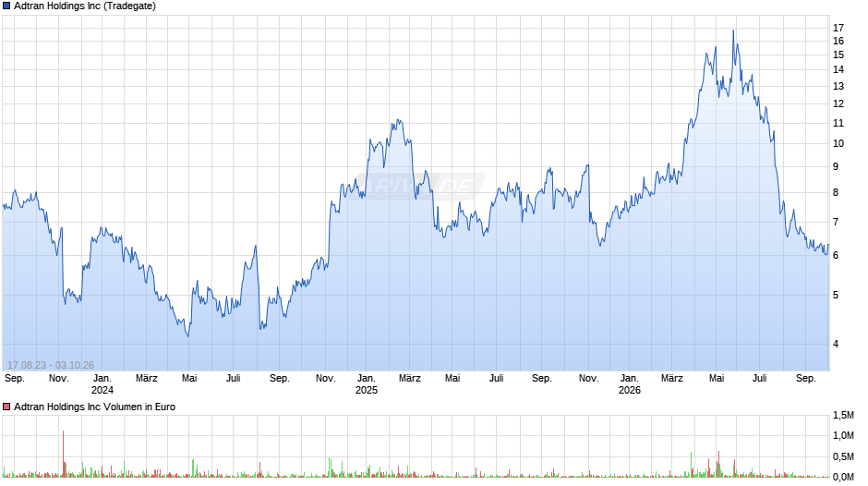Viewport: 868px width, 486px height.
Task: Click the '11' price axis label
Action: click(838, 124)
